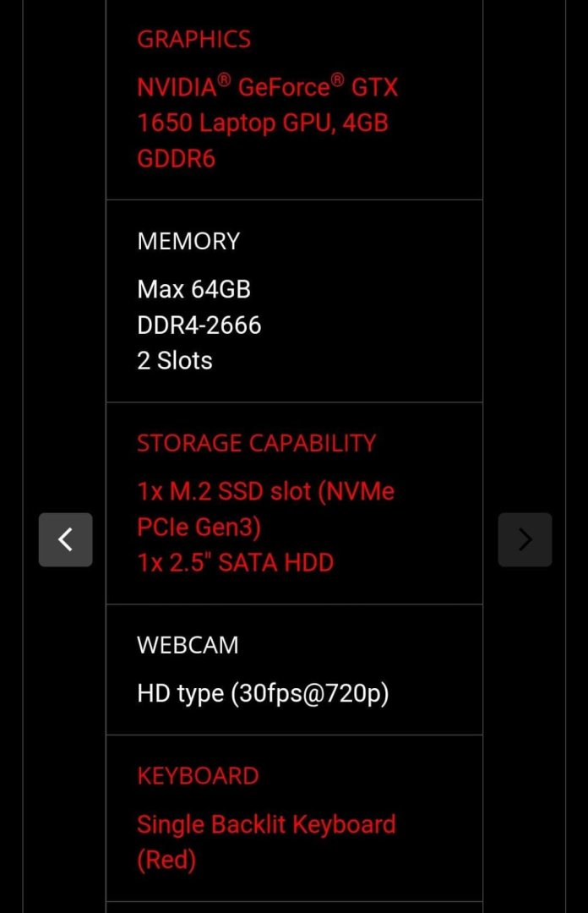Click the '2 Slots' text
588x913 pixels.
click(174, 360)
